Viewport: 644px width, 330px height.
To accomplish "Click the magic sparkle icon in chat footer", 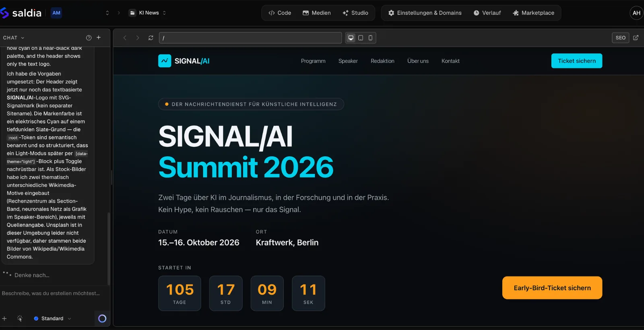I will [20, 318].
